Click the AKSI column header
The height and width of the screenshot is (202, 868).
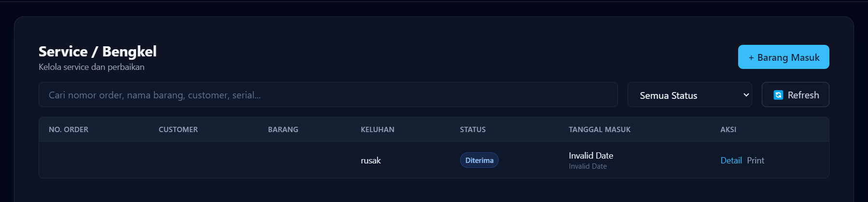point(728,130)
